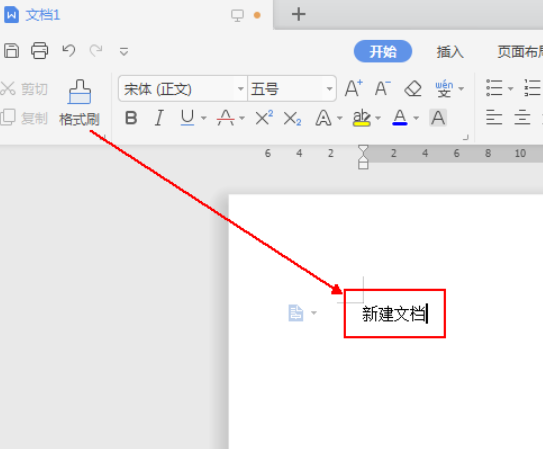Click the paragraph layout icon beside text
Viewport: 543px width, 449px height.
coord(296,313)
